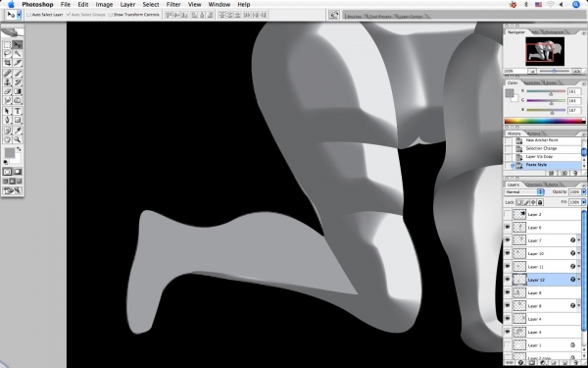Open the Layer menu

127,5
